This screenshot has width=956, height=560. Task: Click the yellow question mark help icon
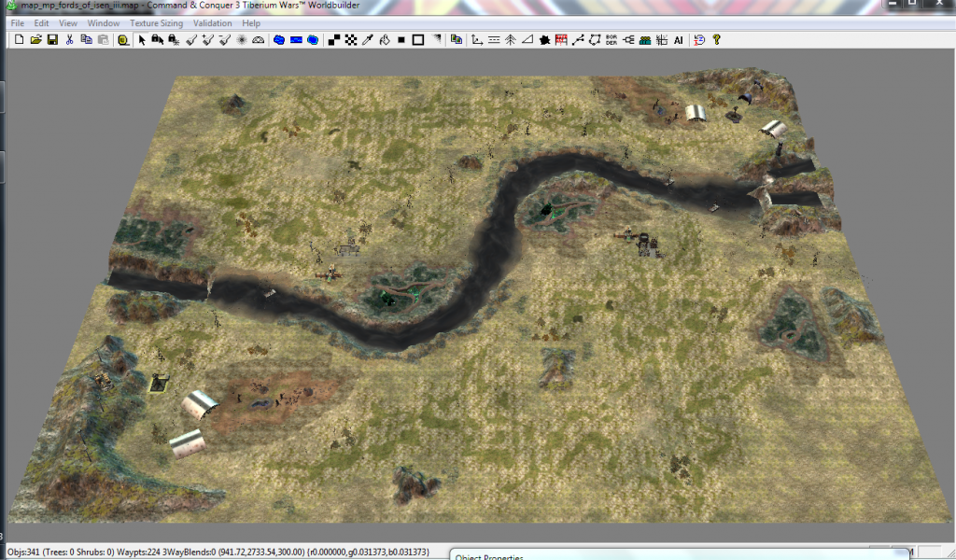[717, 40]
